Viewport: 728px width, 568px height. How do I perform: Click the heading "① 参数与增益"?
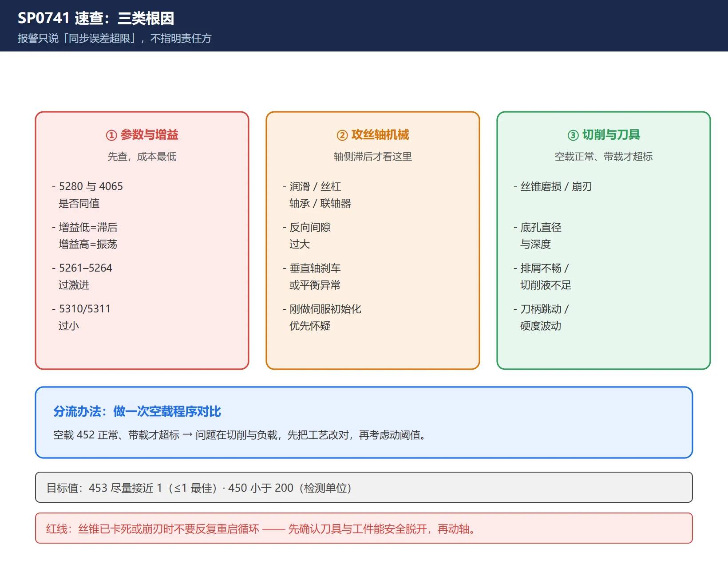(142, 134)
